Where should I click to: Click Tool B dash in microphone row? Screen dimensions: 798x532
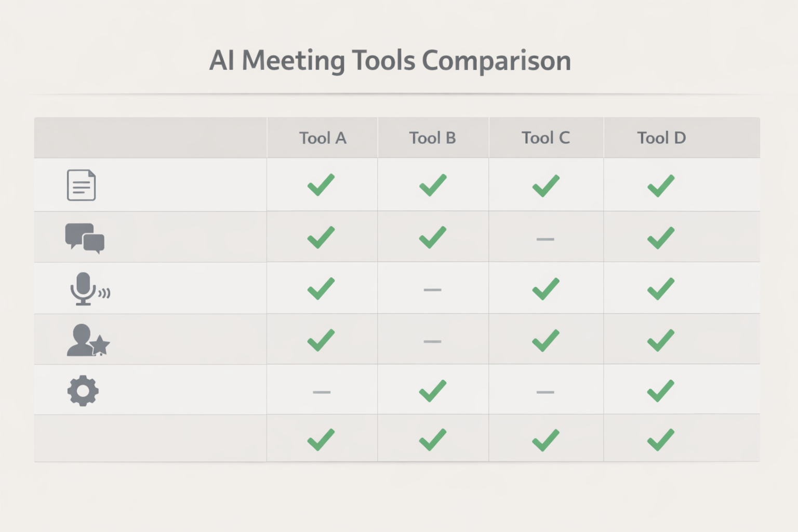point(432,290)
